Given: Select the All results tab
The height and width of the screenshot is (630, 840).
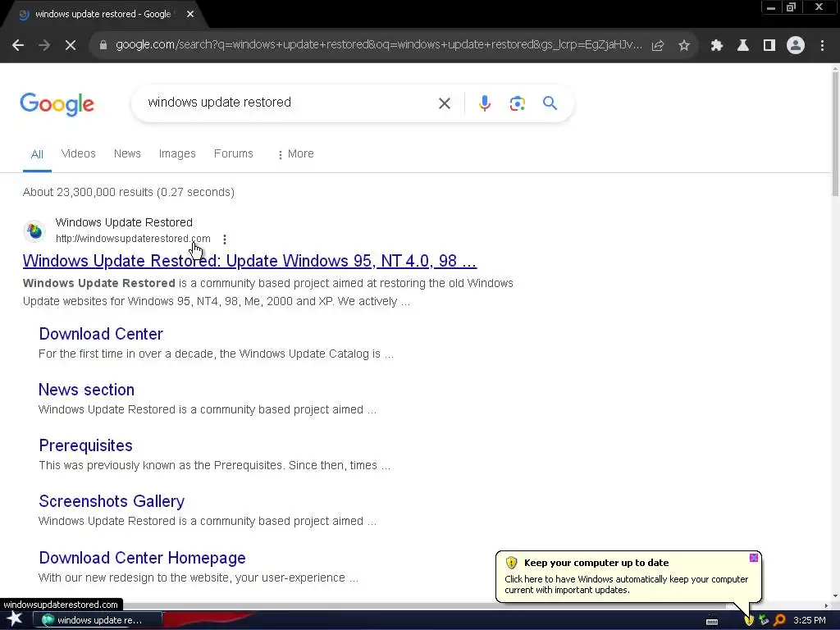Looking at the screenshot, I should [x=37, y=154].
